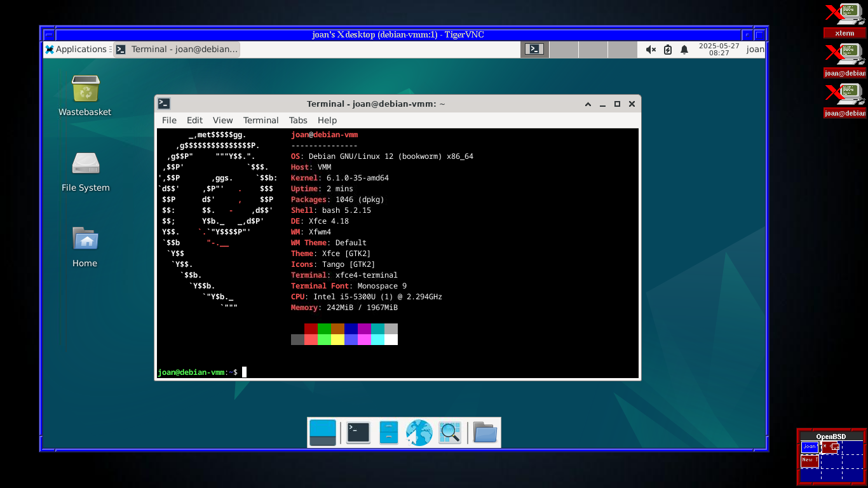Close the Terminal window
Screen dimensions: 868x488
[632, 104]
